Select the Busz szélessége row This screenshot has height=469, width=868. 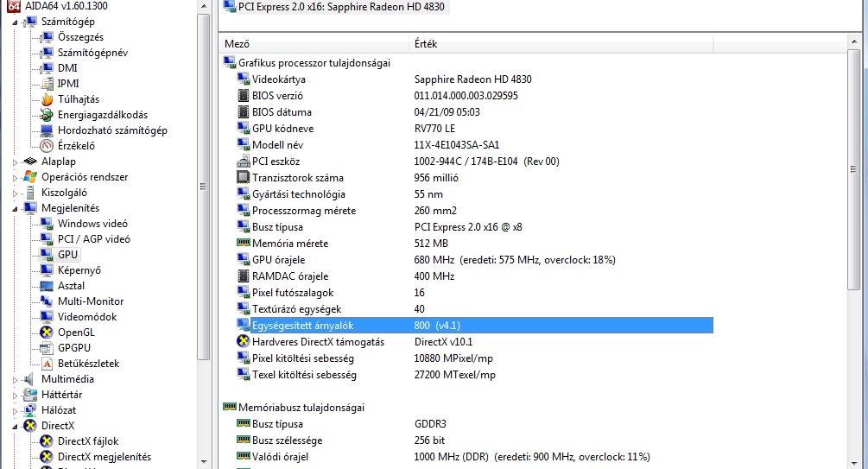(x=475, y=440)
